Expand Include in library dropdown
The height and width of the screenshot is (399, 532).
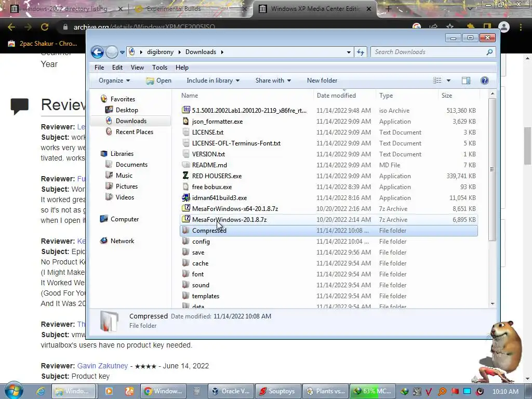point(213,81)
